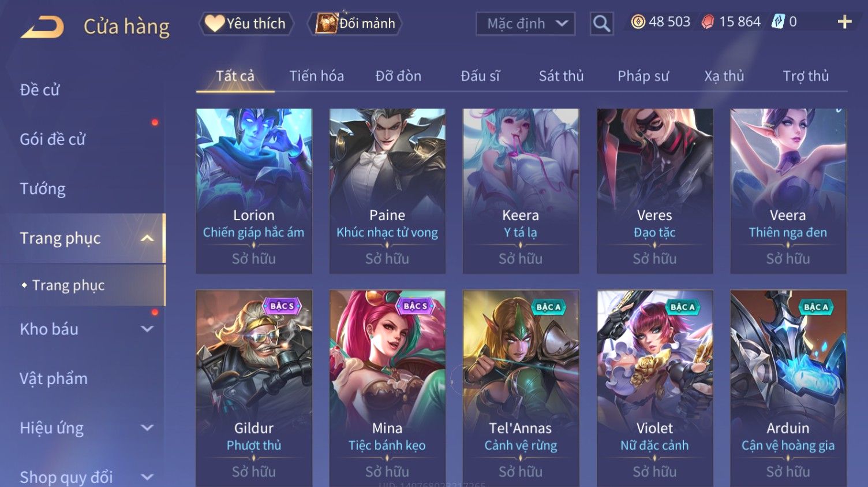Tap the plus icon to add currency

(844, 22)
